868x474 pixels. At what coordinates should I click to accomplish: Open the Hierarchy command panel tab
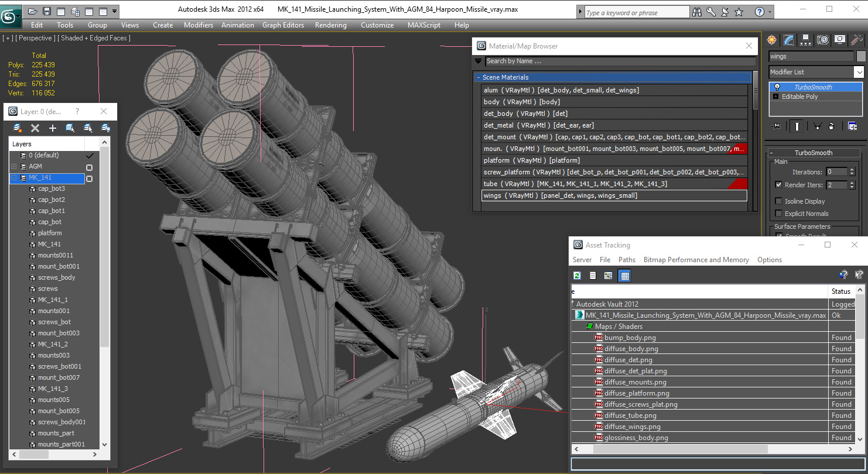coord(806,40)
